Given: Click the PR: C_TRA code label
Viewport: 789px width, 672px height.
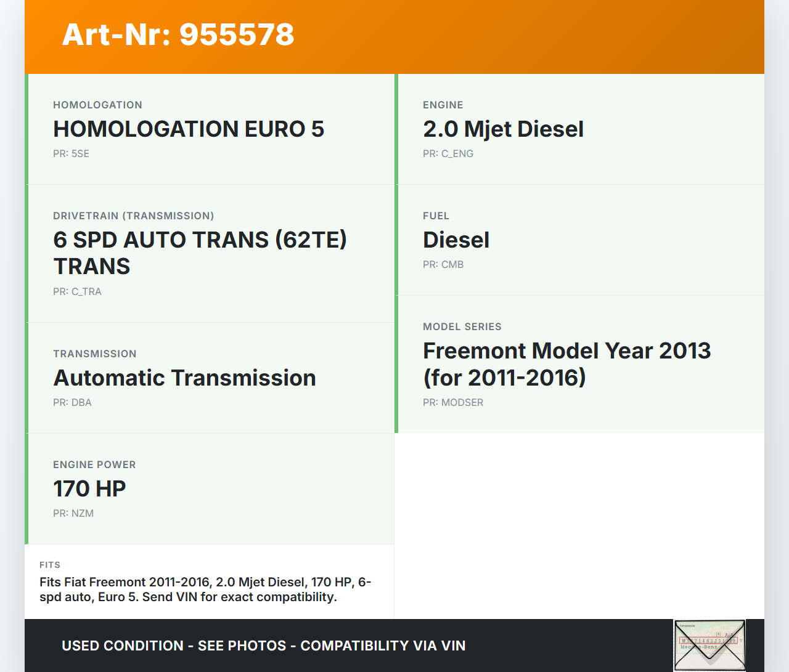Looking at the screenshot, I should coord(77,292).
